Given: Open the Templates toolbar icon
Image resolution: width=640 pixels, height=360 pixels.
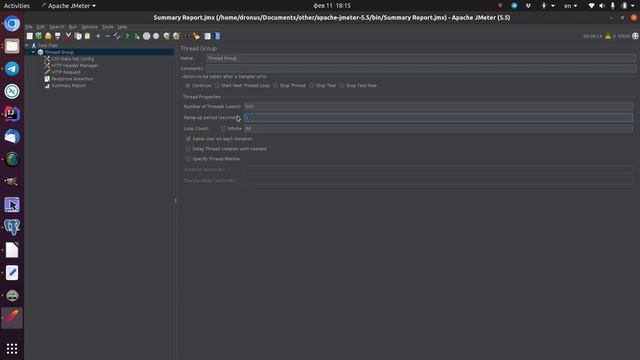Looking at the screenshot, I should pos(39,36).
